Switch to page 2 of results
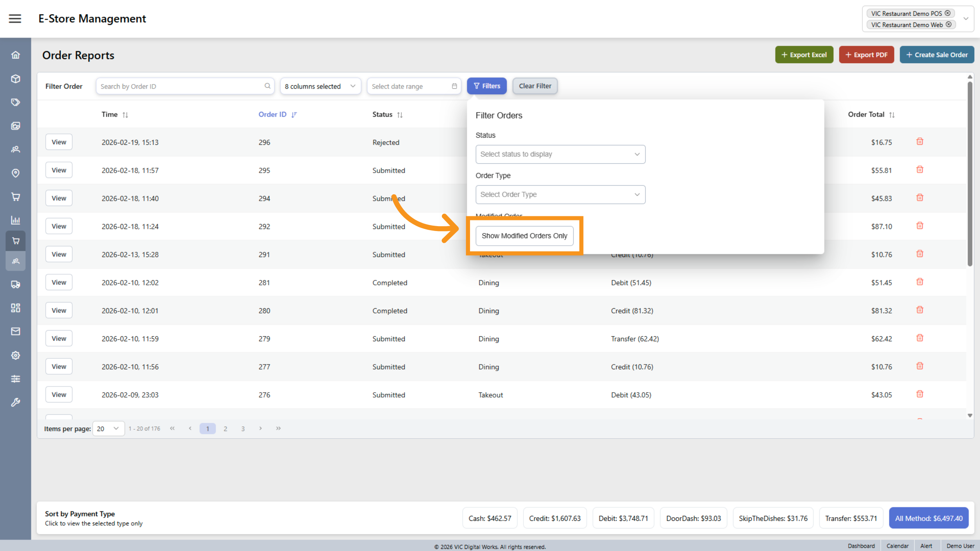 coord(225,428)
